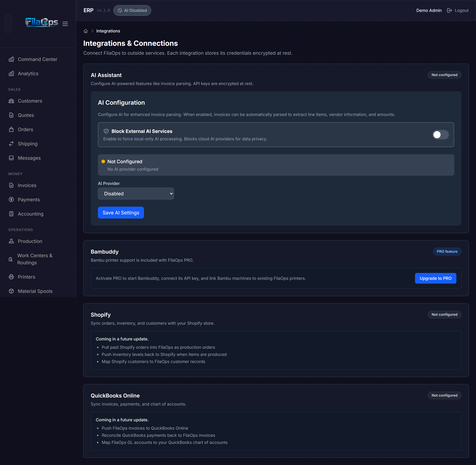Click 'Map FilaOps GL accounts' bullet
Image resolution: width=476 pixels, height=465 pixels.
coord(165,442)
